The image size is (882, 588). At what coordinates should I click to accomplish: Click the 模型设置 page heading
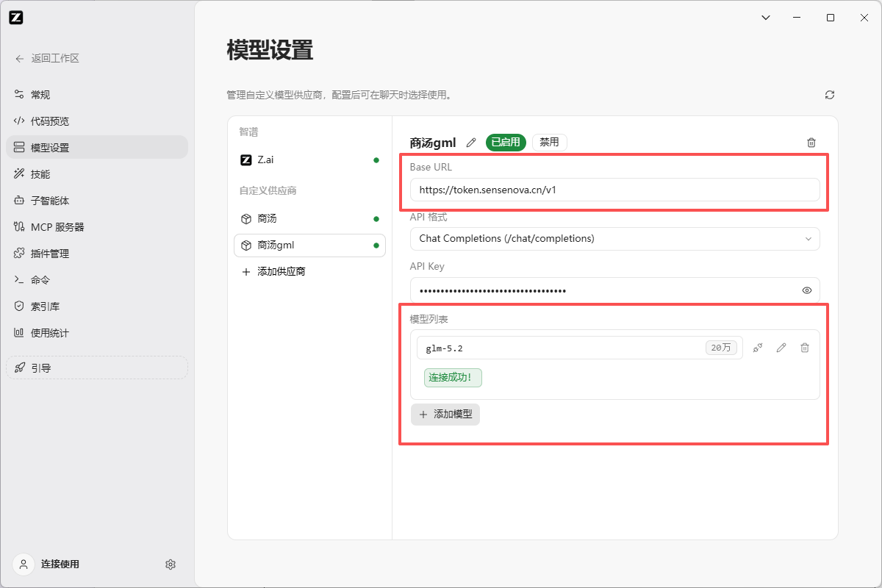[x=270, y=51]
